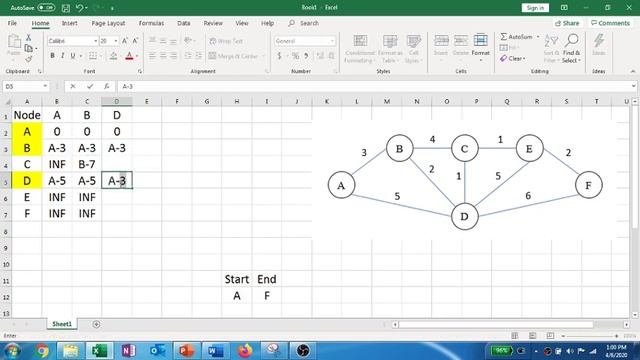Switch to the Formulas tab
640x360 pixels.
[151, 23]
